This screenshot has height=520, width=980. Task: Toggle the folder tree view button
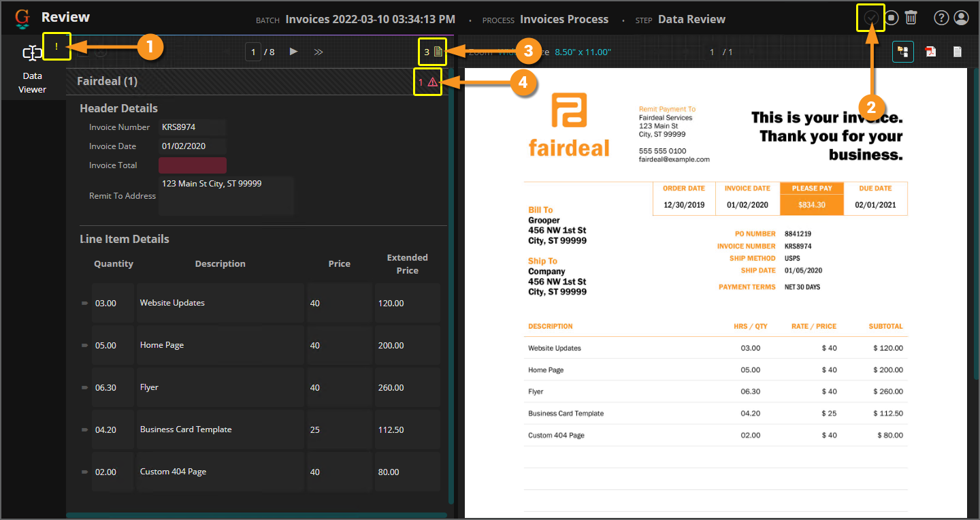pyautogui.click(x=903, y=52)
